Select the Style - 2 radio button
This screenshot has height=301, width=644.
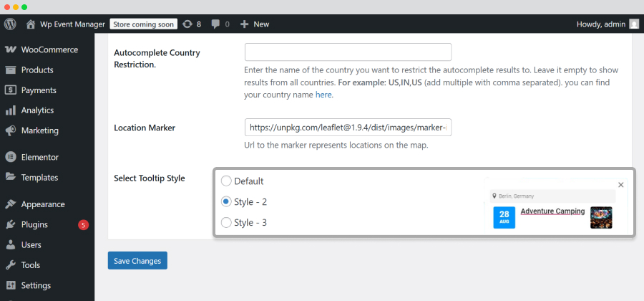coord(226,202)
